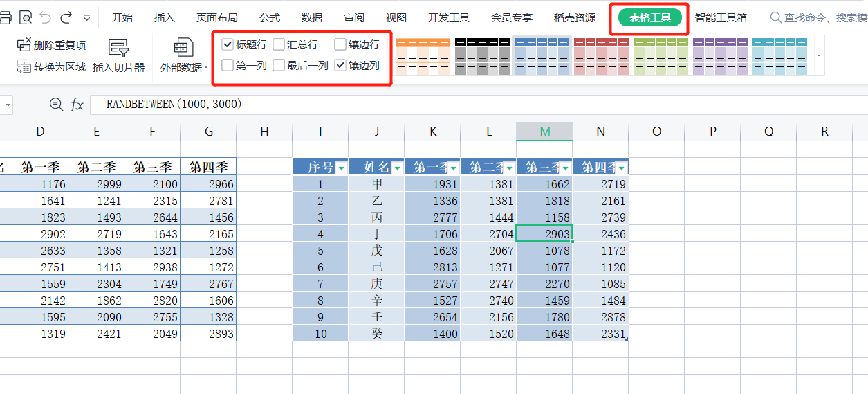The height and width of the screenshot is (394, 868).
Task: Expand the table styles gallery
Action: [820, 54]
